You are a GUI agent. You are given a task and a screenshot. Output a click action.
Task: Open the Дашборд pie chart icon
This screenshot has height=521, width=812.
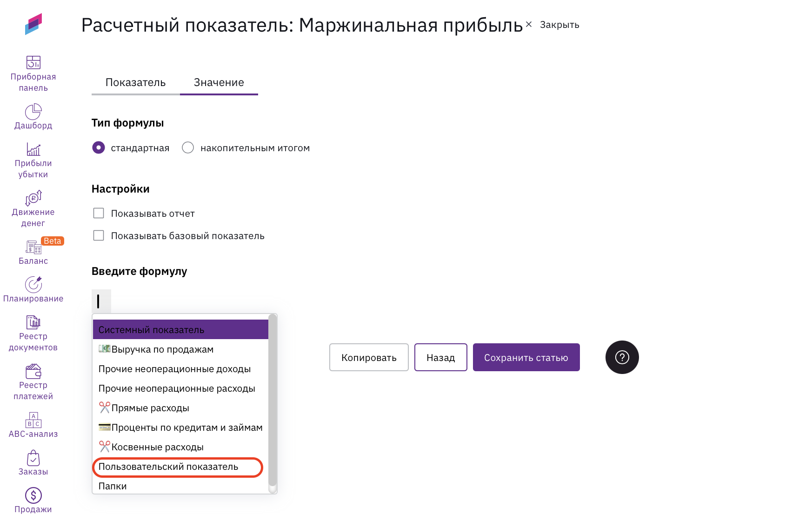coord(33,112)
